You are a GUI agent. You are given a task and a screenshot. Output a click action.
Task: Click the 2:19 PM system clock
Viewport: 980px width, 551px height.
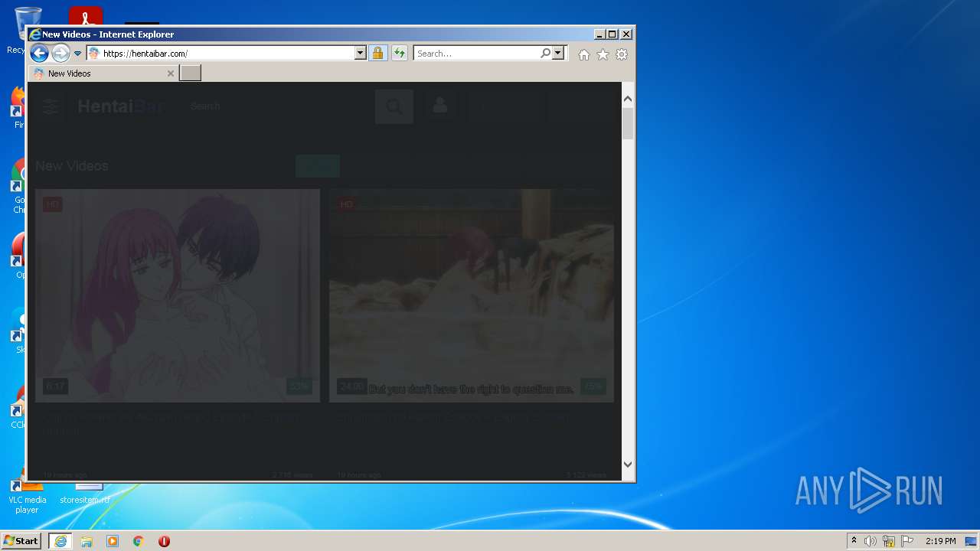point(940,541)
